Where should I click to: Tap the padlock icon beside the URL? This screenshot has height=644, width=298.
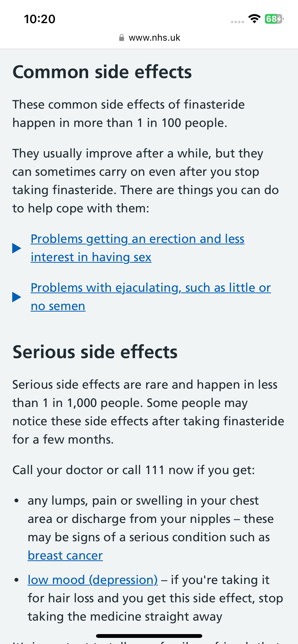tap(122, 38)
